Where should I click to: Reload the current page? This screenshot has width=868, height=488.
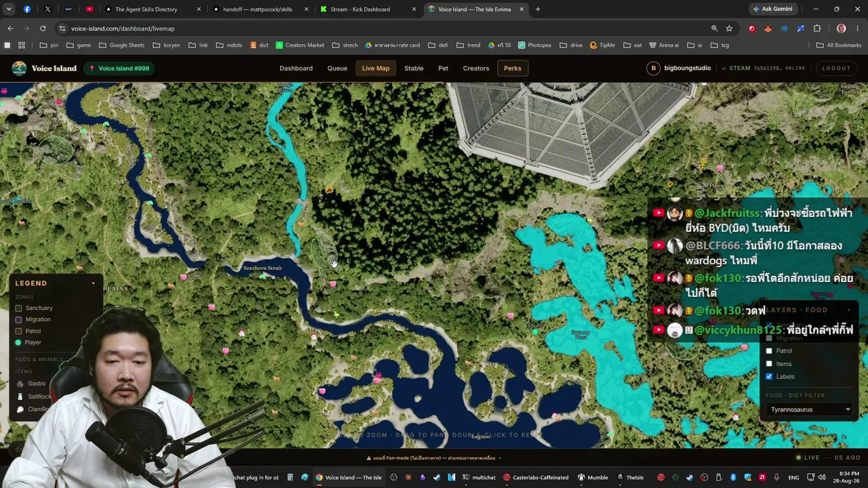click(x=43, y=28)
